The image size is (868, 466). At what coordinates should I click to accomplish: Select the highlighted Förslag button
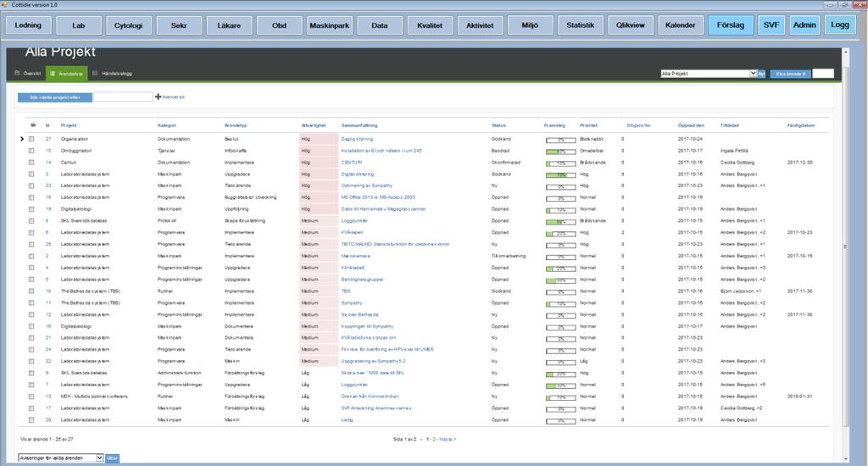point(731,25)
